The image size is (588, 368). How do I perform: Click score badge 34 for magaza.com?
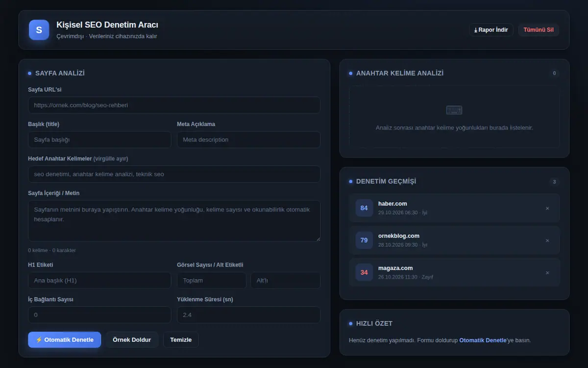pyautogui.click(x=364, y=273)
